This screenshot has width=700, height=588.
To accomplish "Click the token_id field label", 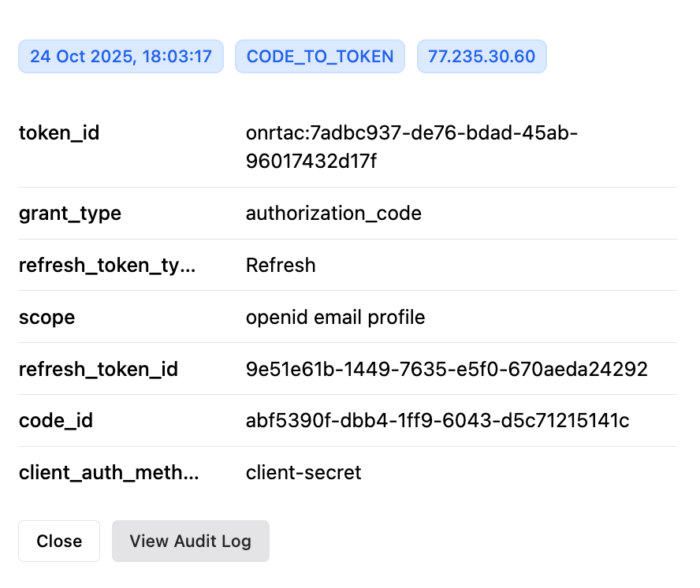I will 59,132.
